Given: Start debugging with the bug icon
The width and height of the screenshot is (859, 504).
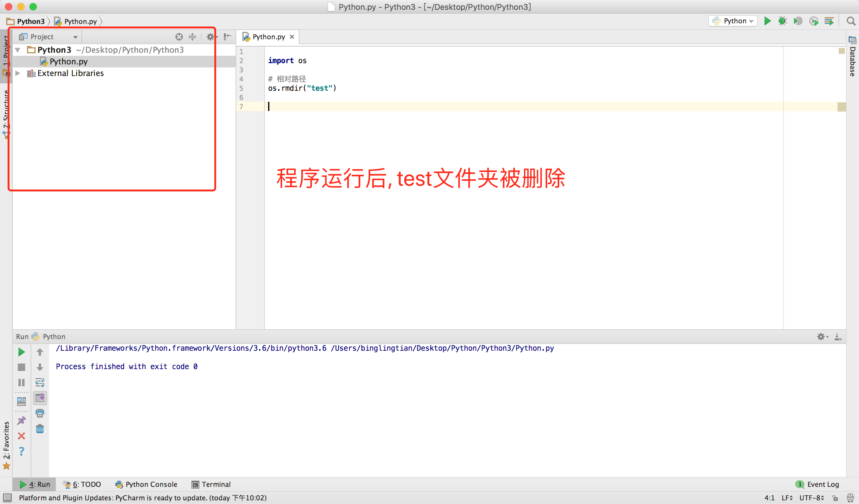Looking at the screenshot, I should pyautogui.click(x=782, y=21).
